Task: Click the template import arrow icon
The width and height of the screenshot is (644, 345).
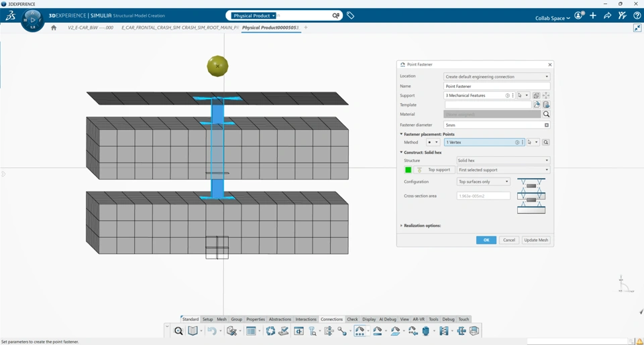Action: click(x=537, y=105)
